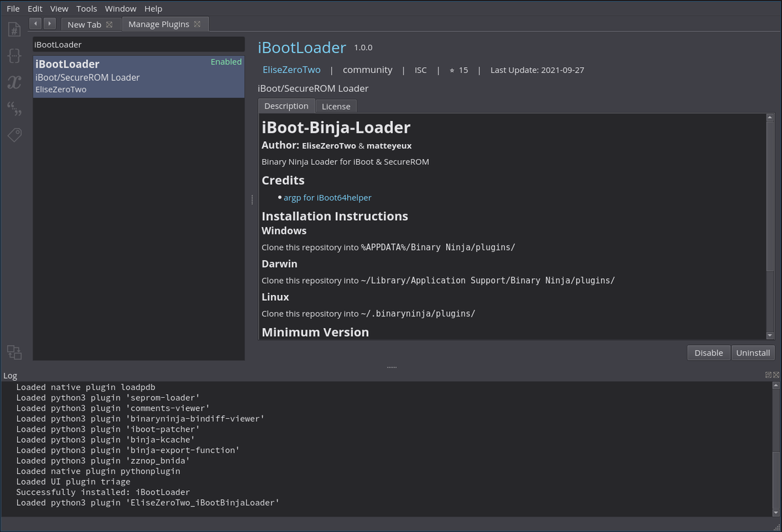Open the EliseZeroTwo author link

291,70
